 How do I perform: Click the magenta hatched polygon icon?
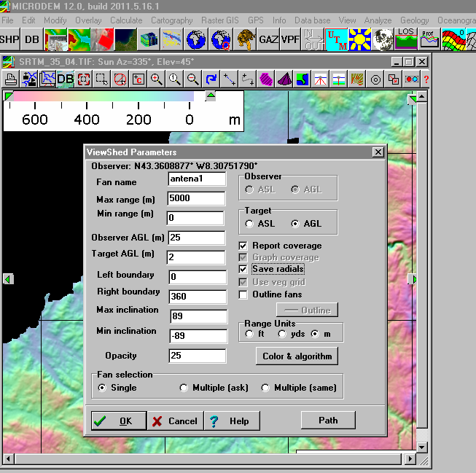click(x=266, y=79)
